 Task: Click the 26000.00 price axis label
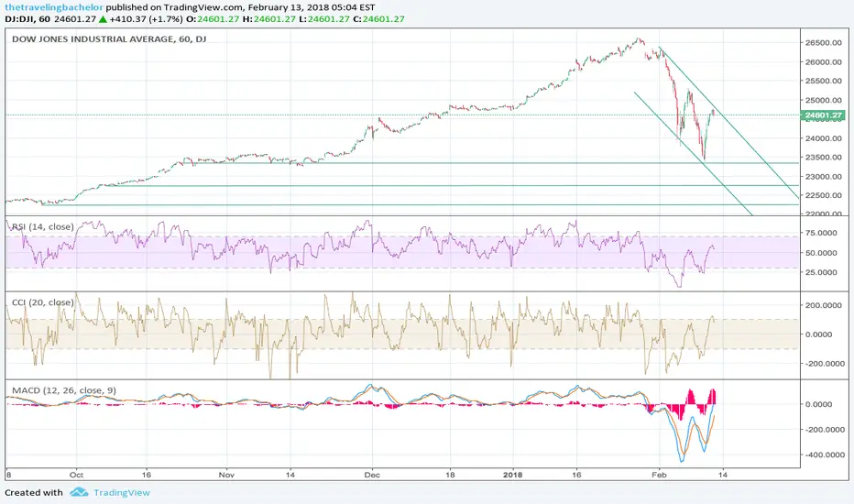coord(824,61)
